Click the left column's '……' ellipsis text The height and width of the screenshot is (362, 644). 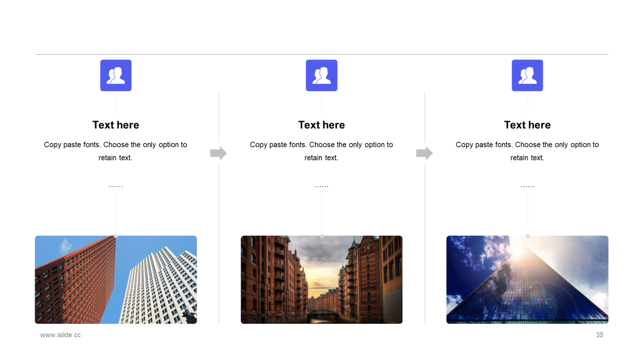click(x=116, y=187)
